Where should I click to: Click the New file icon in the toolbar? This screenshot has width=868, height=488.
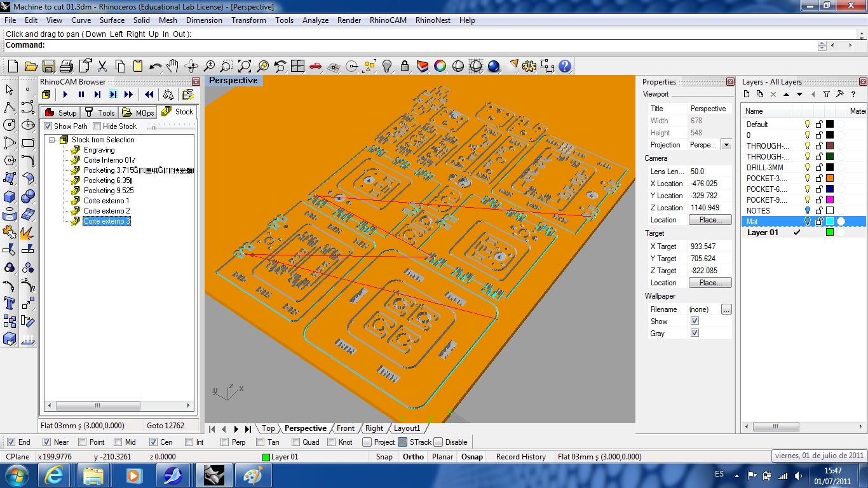point(13,66)
